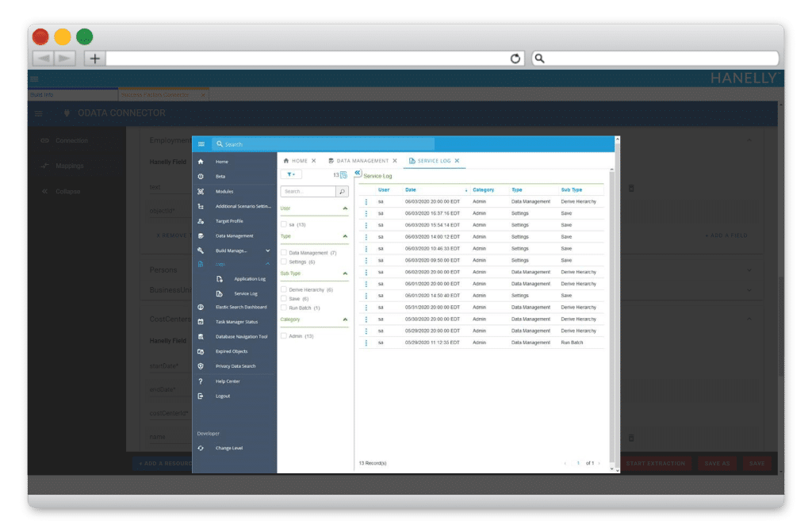This screenshot has height=528, width=812.
Task: Switch to the Data Management tab
Action: 358,161
